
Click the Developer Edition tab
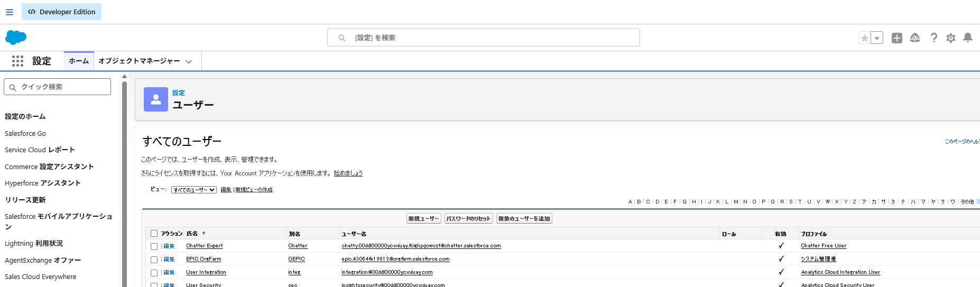point(62,12)
